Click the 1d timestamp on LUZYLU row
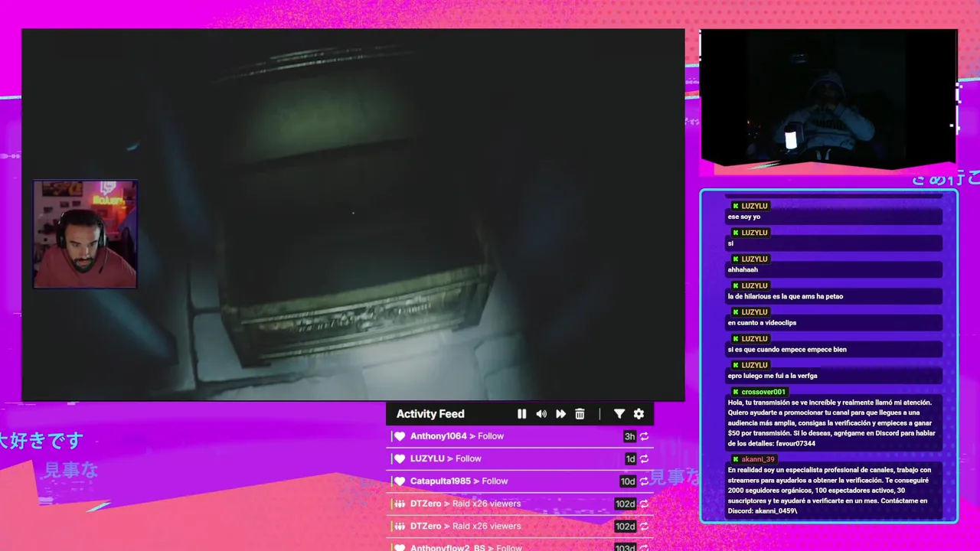The width and height of the screenshot is (980, 551). (x=630, y=459)
